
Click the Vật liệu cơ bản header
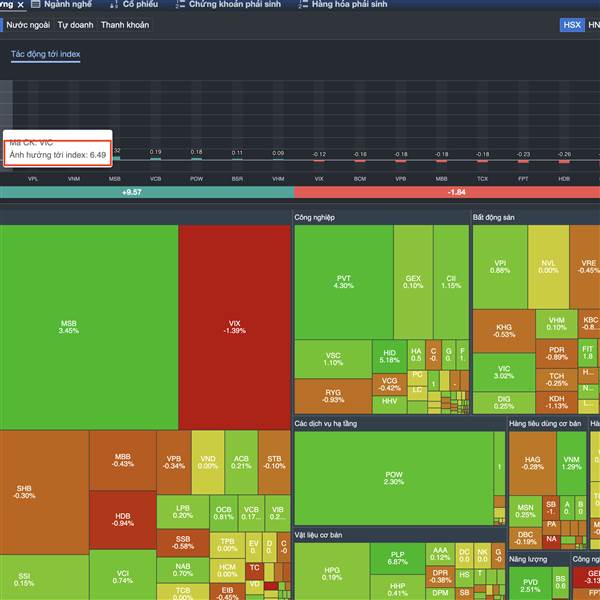click(318, 535)
